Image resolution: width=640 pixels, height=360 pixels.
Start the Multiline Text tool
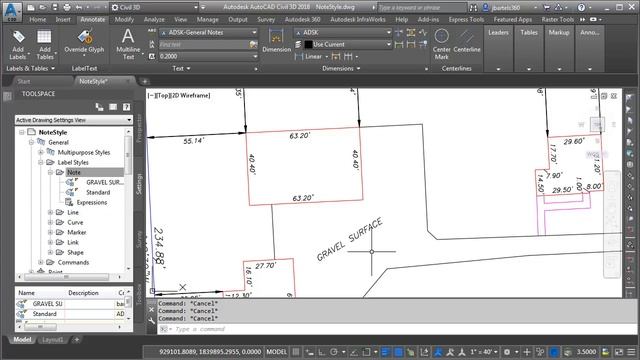pos(128,44)
